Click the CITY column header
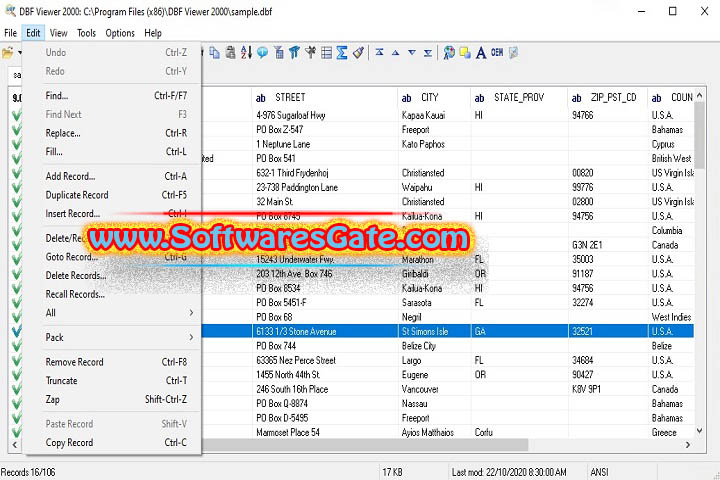 434,97
